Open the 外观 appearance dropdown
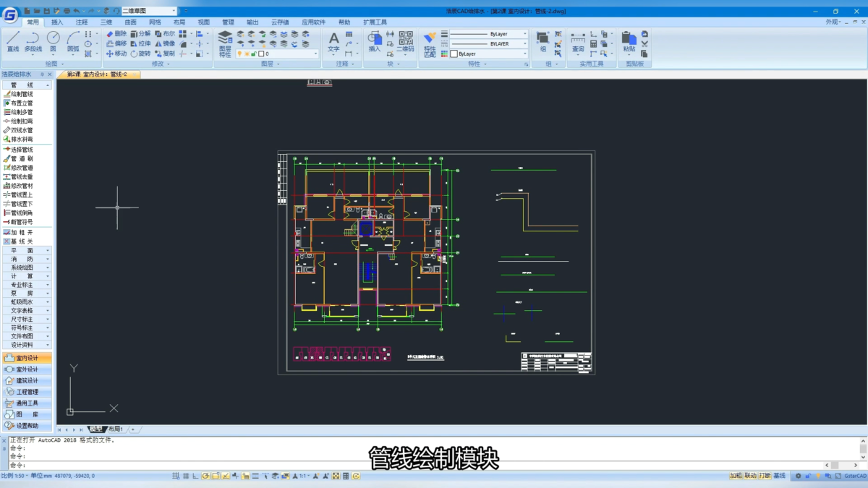 pos(835,22)
